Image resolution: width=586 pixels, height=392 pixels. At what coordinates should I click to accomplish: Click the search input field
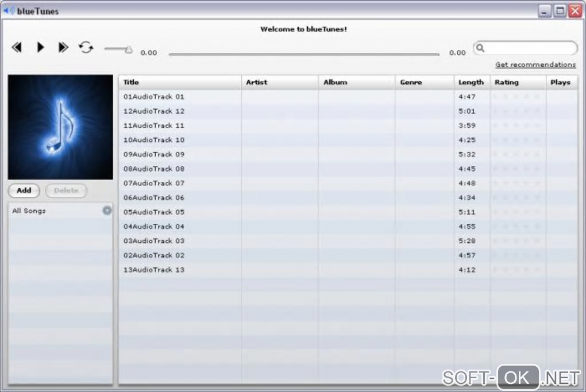[525, 48]
